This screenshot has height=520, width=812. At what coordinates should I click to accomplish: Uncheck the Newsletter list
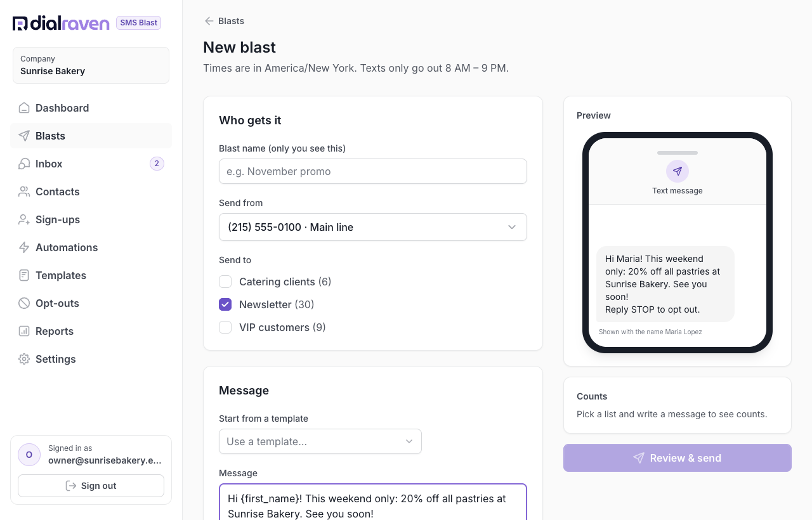tap(225, 304)
